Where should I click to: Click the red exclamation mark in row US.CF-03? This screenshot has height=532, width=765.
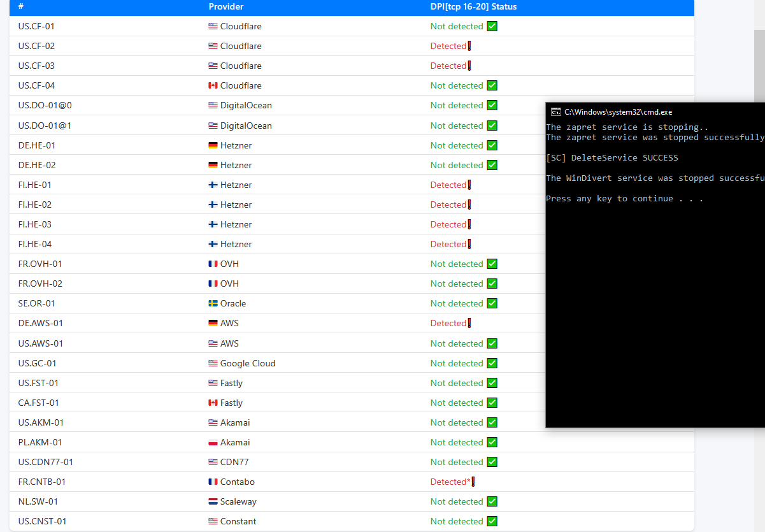tap(469, 66)
